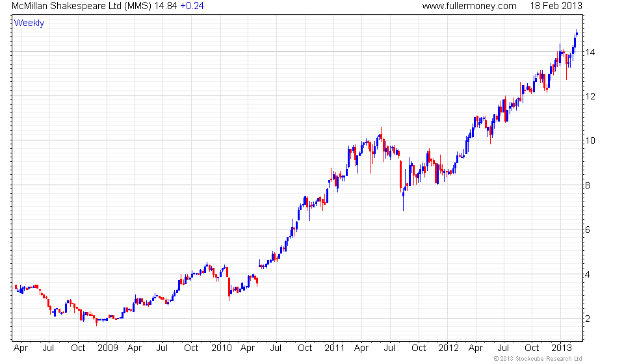The image size is (637, 364).
Task: Select the 2013 label on time axis
Action: tap(562, 348)
